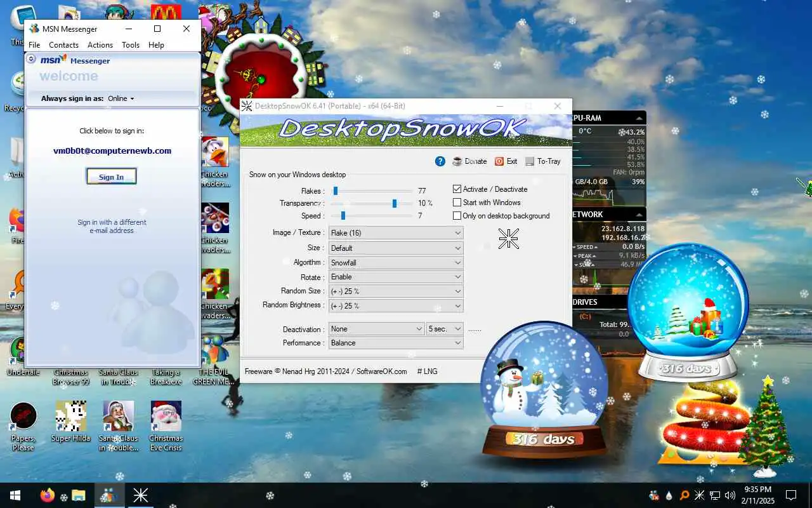812x508 pixels.
Task: Click the dotted button next to 5 sec.
Action: click(475, 329)
